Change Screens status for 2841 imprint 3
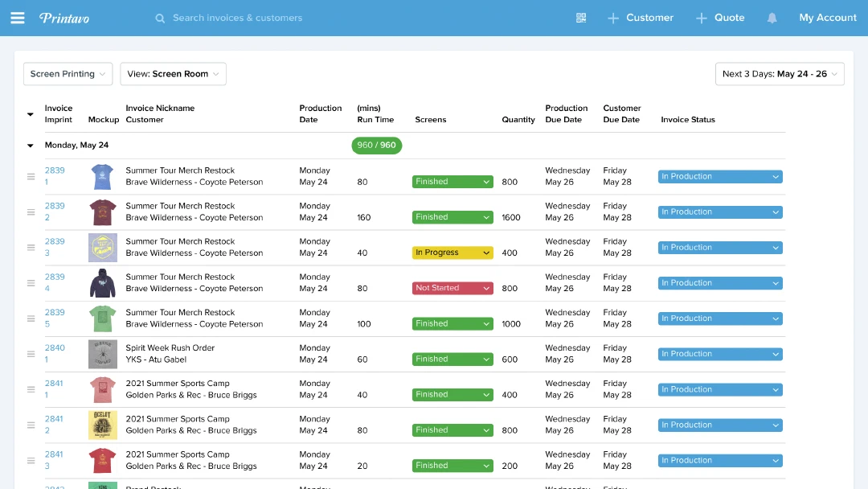The width and height of the screenshot is (868, 489). click(x=452, y=465)
